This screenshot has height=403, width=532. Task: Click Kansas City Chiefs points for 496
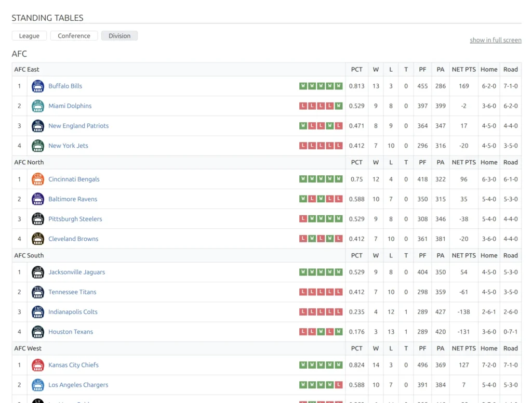pos(422,365)
